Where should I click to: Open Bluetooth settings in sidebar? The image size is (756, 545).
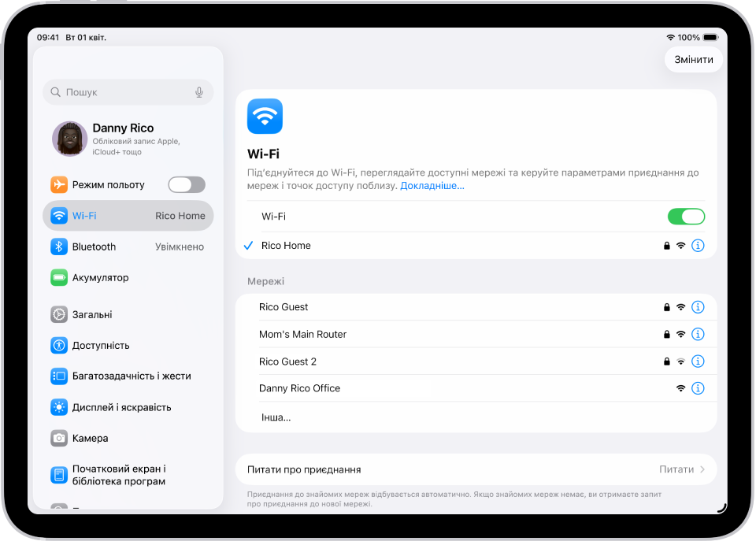tap(128, 247)
